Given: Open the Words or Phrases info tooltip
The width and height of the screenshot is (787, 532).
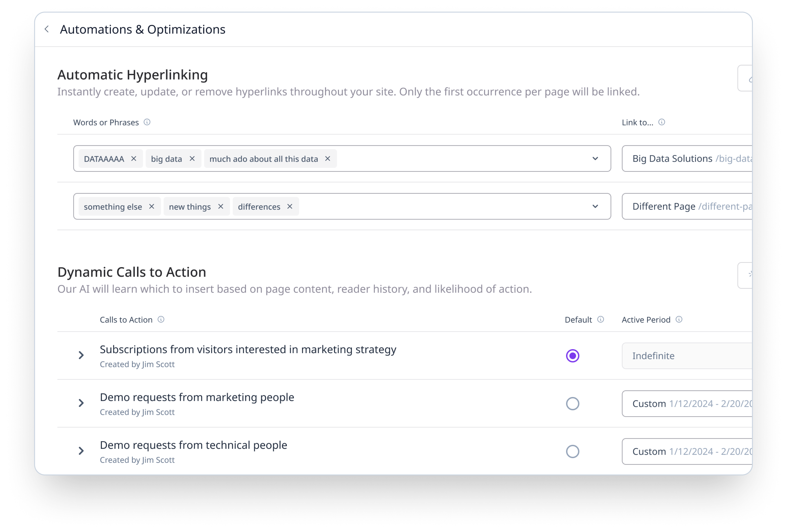Looking at the screenshot, I should pos(147,123).
